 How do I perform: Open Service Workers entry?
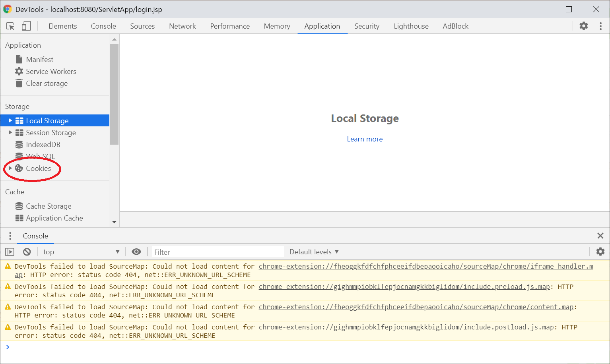tap(51, 72)
